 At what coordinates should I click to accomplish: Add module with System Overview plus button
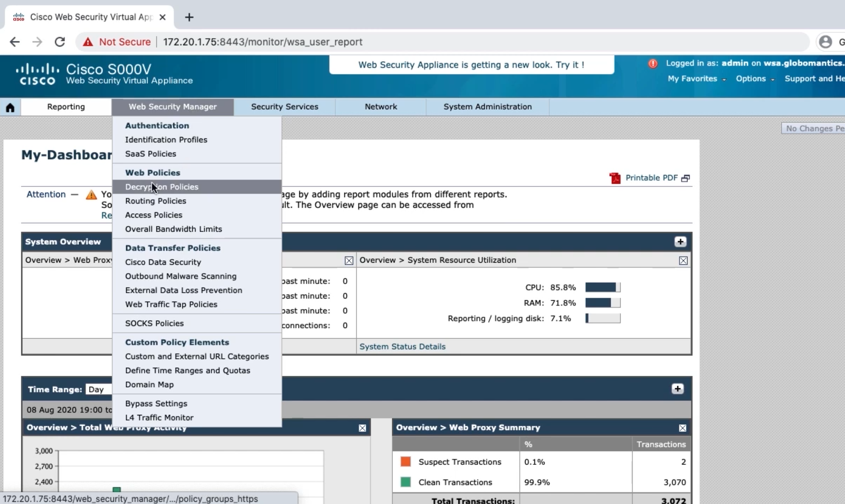tap(680, 242)
